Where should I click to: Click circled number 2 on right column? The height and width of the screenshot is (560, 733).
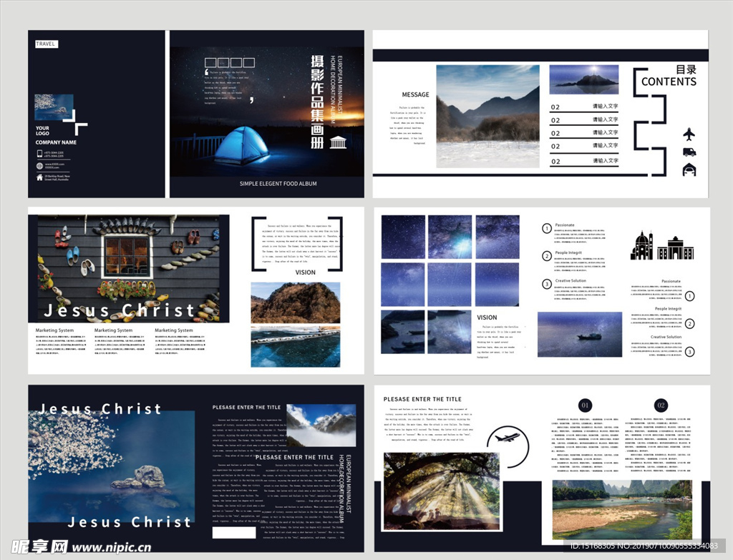(689, 324)
